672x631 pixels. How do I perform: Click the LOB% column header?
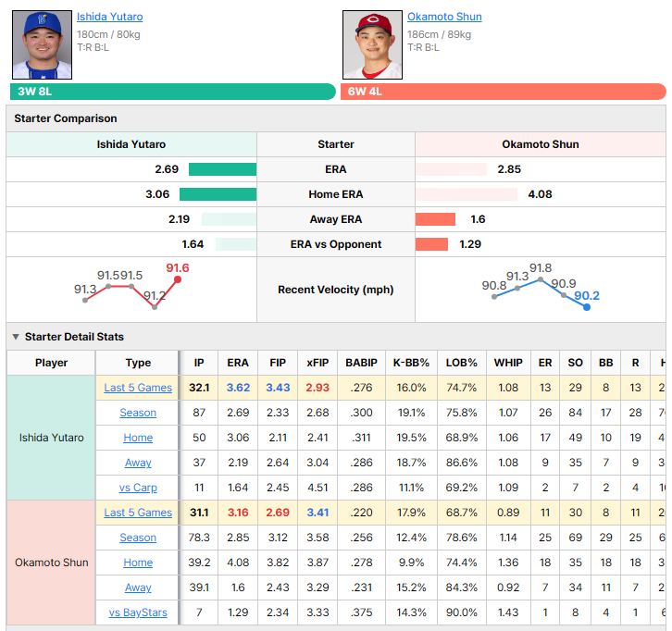point(462,363)
